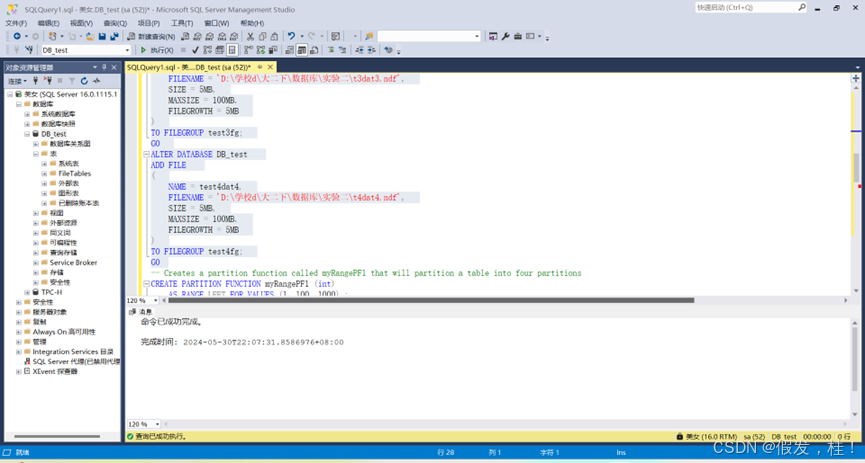Toggle pin on SQLQuery1.sql tab
This screenshot has height=463, width=865.
260,67
